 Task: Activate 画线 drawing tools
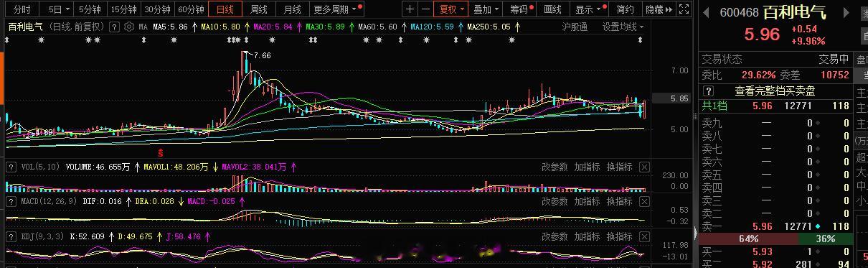[x=553, y=9]
